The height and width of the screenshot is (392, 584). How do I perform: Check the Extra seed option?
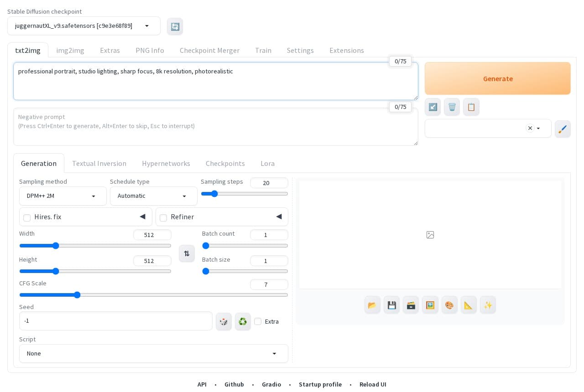point(258,321)
